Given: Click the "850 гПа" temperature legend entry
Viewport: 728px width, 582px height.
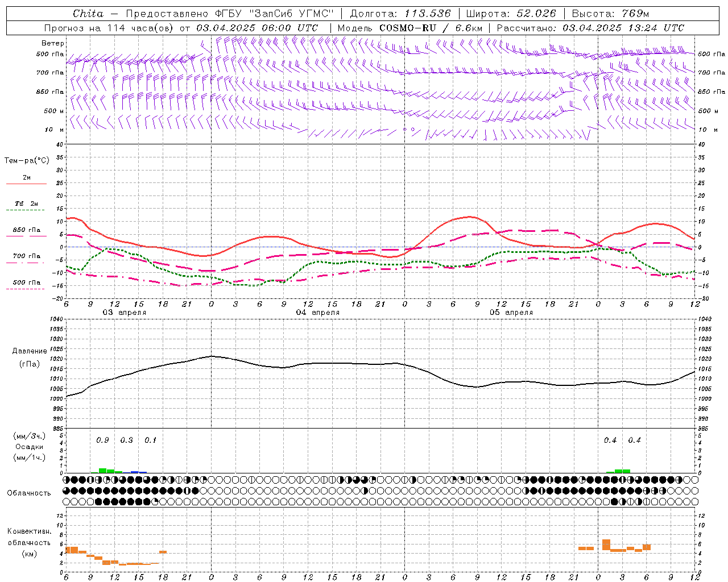Looking at the screenshot, I should coord(26,230).
